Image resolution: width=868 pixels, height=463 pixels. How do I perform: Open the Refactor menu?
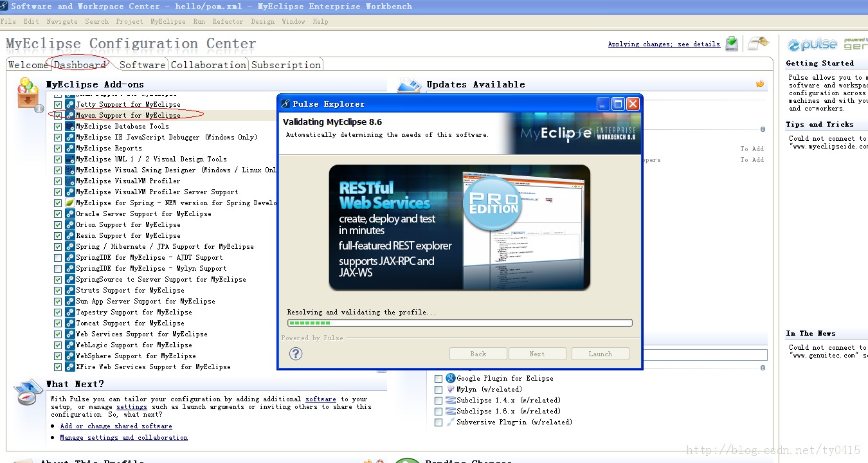[228, 21]
